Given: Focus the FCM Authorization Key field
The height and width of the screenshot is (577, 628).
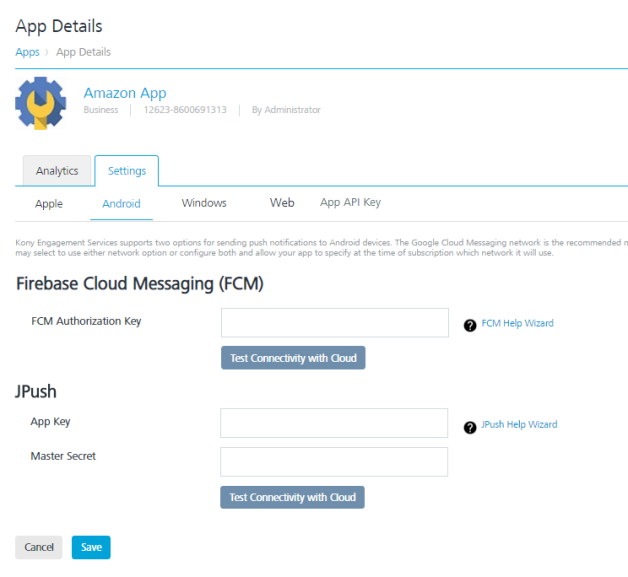Looking at the screenshot, I should pos(335,323).
